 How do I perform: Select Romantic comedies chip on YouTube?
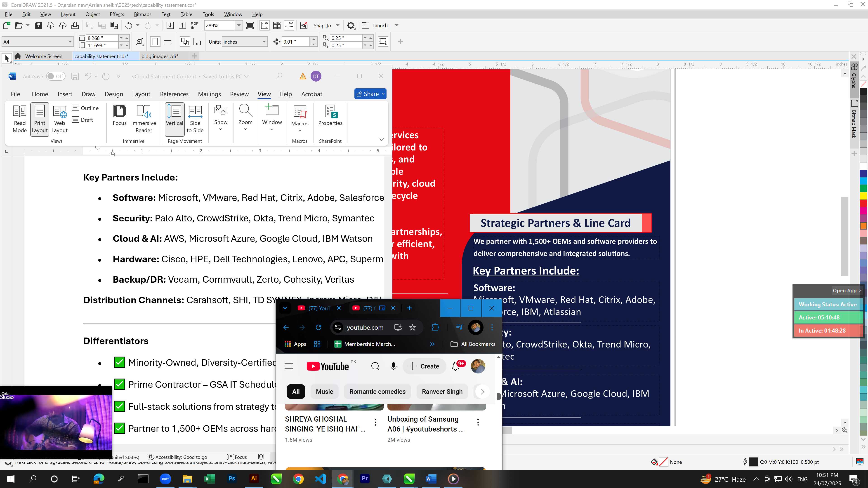(x=377, y=391)
